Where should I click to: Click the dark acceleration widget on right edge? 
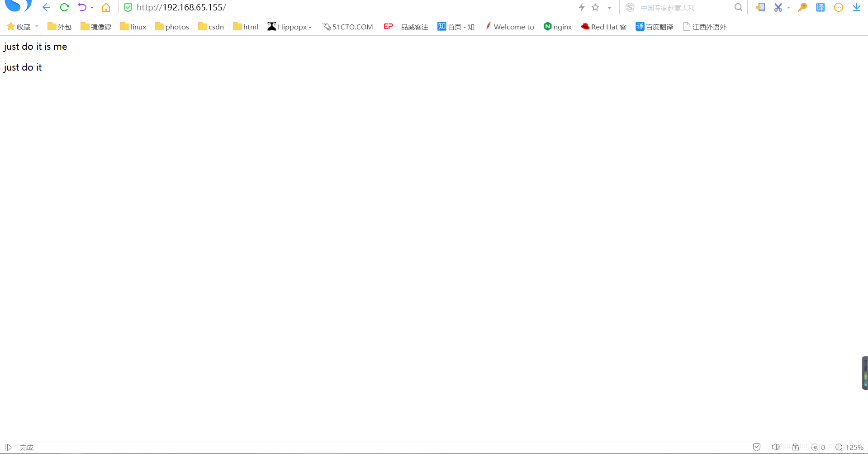point(865,373)
